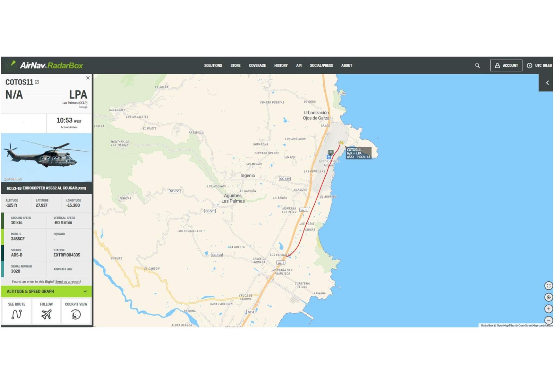Click the N/A origin airport code

point(14,95)
